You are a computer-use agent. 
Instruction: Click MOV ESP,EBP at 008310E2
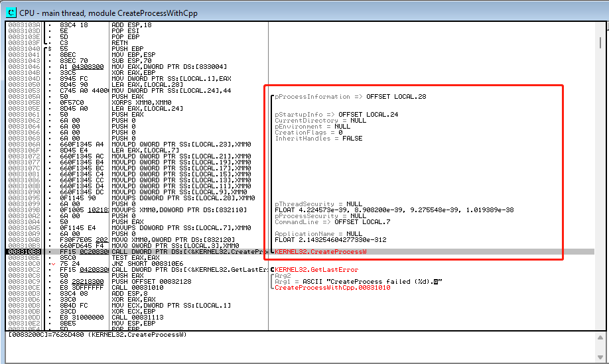tap(133, 324)
